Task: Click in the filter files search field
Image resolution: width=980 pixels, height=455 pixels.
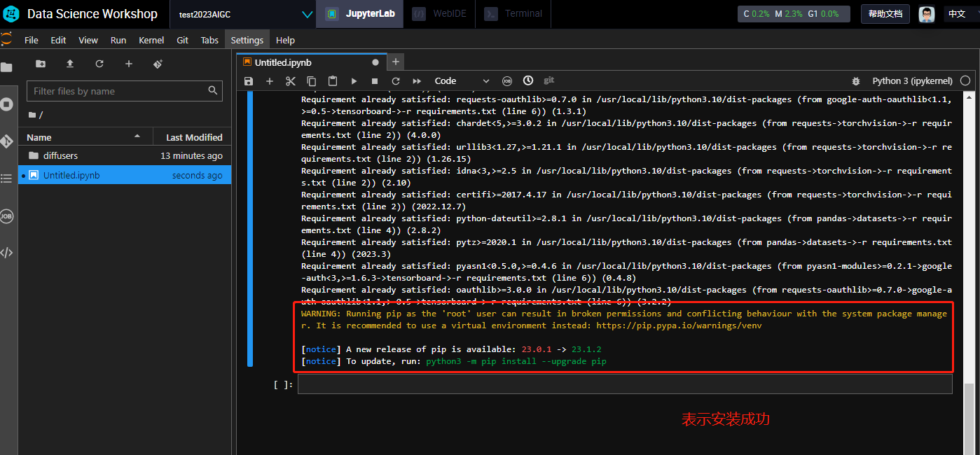Action: [x=112, y=90]
